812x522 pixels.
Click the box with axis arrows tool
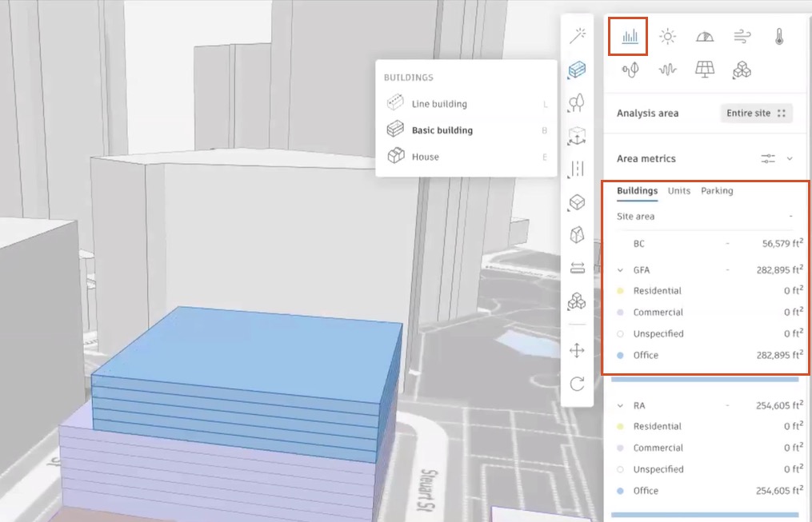coord(577,136)
